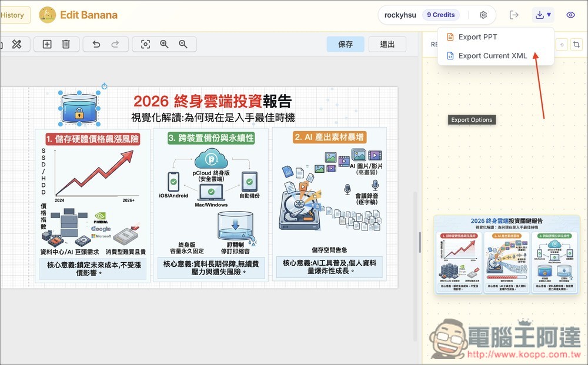Toggle the eye visibility icon at top right
This screenshot has height=365, width=588.
click(x=570, y=15)
